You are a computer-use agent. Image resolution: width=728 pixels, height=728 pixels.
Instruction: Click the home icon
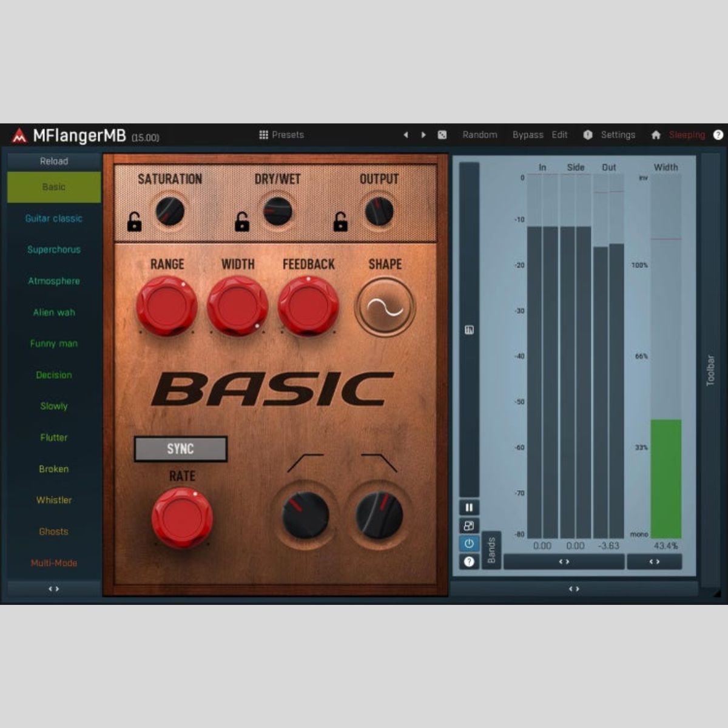tap(656, 135)
